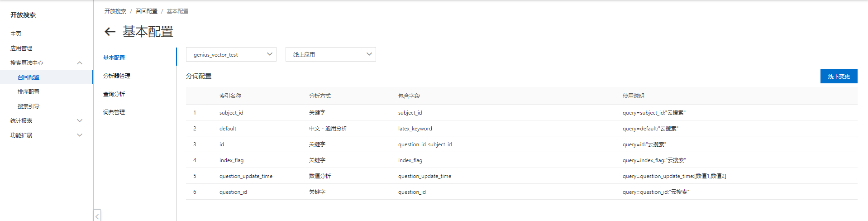Click the 线下变更 button
The image size is (868, 221).
point(839,76)
